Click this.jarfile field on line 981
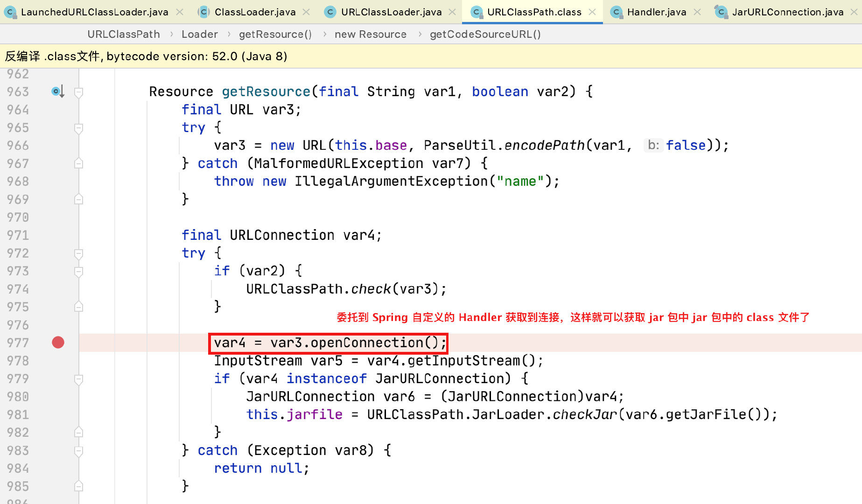Image resolution: width=862 pixels, height=504 pixels. [294, 414]
